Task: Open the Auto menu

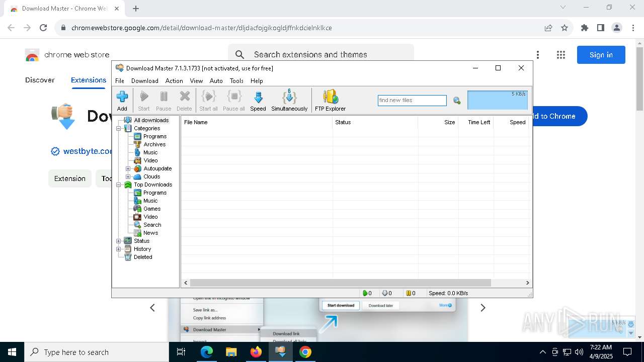Action: click(x=216, y=80)
